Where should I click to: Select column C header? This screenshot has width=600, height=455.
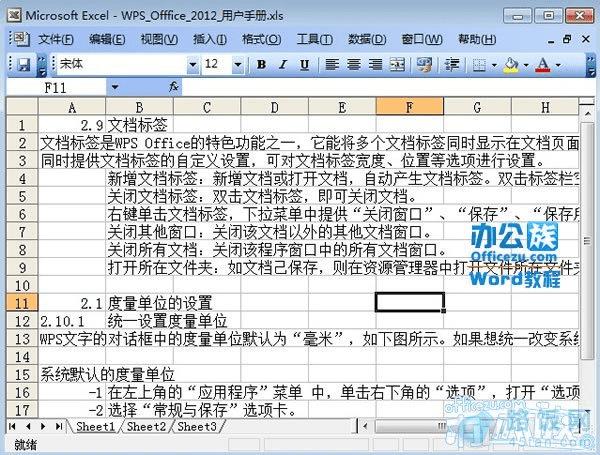[x=207, y=107]
